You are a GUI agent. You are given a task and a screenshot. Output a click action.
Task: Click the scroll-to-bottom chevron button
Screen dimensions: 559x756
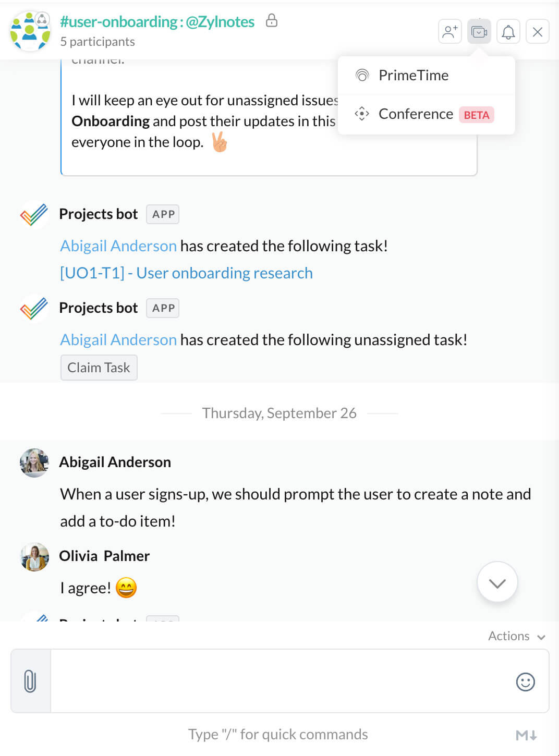(497, 582)
